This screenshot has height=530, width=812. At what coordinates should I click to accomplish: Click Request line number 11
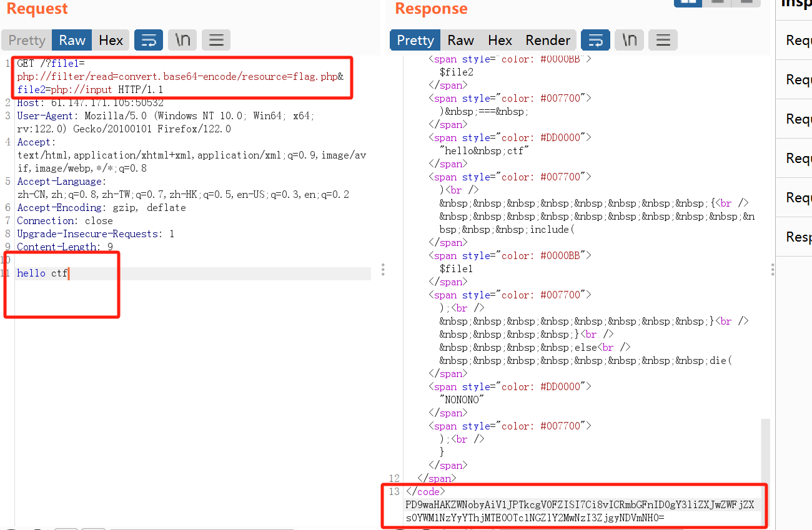(x=6, y=273)
